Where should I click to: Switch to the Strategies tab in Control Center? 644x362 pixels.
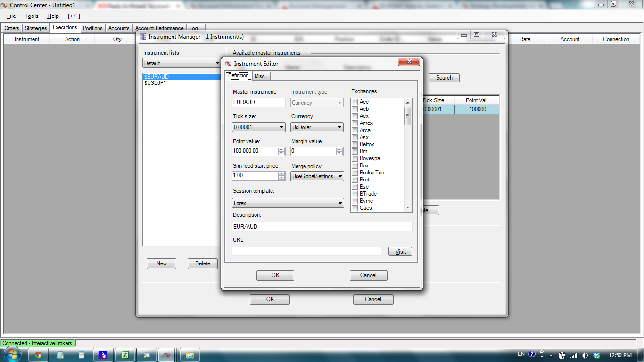[36, 28]
